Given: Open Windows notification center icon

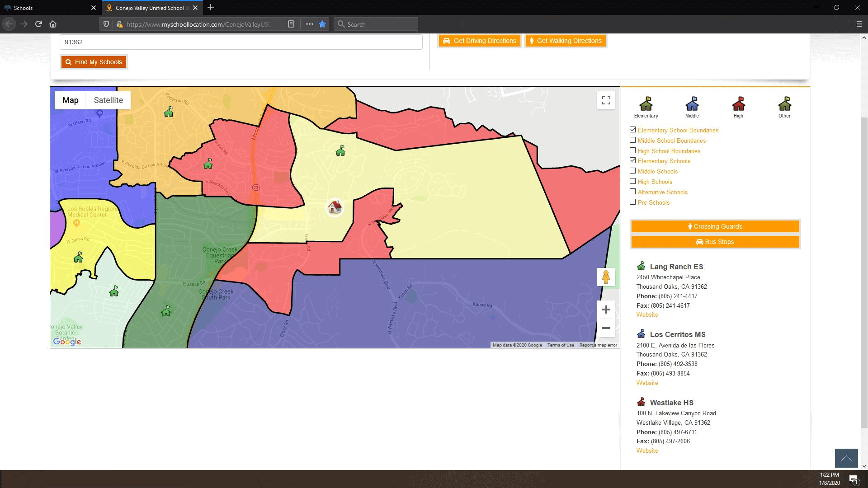Looking at the screenshot, I should [x=853, y=479].
